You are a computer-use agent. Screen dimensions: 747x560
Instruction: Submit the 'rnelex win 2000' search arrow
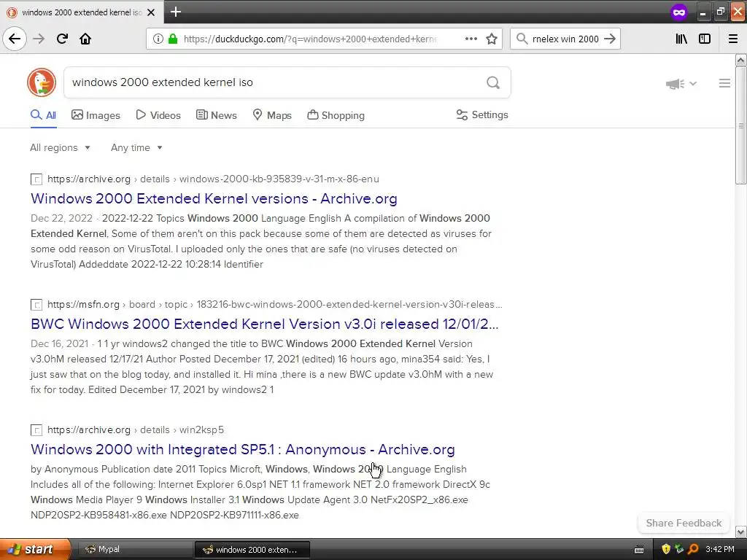point(610,39)
